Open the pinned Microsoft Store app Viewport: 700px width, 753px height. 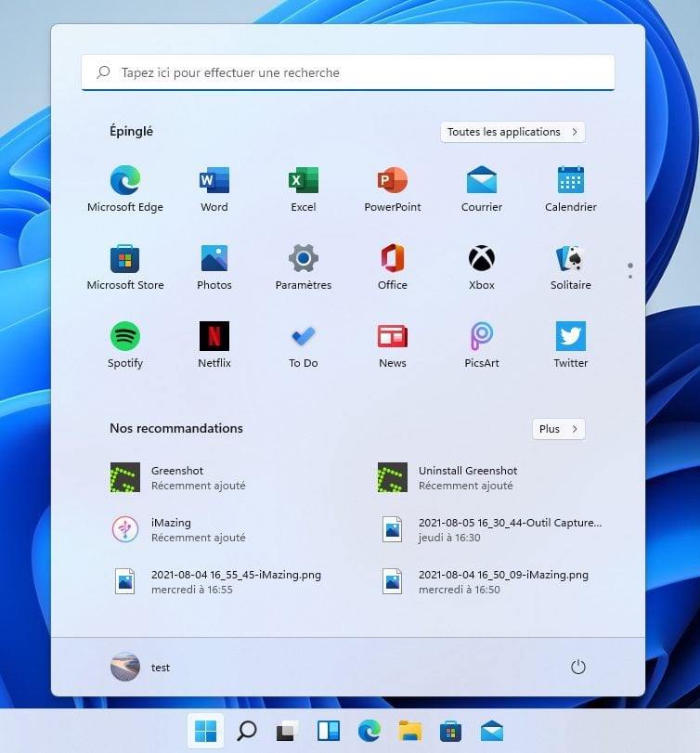tap(125, 266)
